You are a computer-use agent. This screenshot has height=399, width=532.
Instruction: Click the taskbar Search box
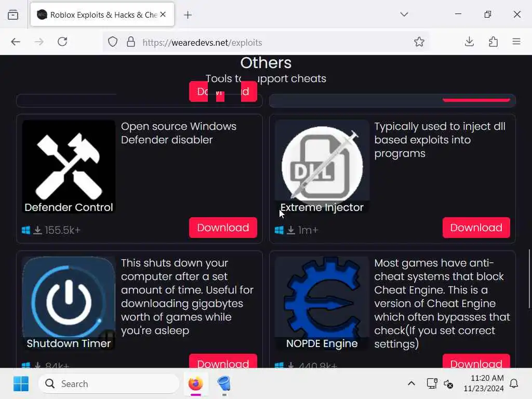pos(109,384)
